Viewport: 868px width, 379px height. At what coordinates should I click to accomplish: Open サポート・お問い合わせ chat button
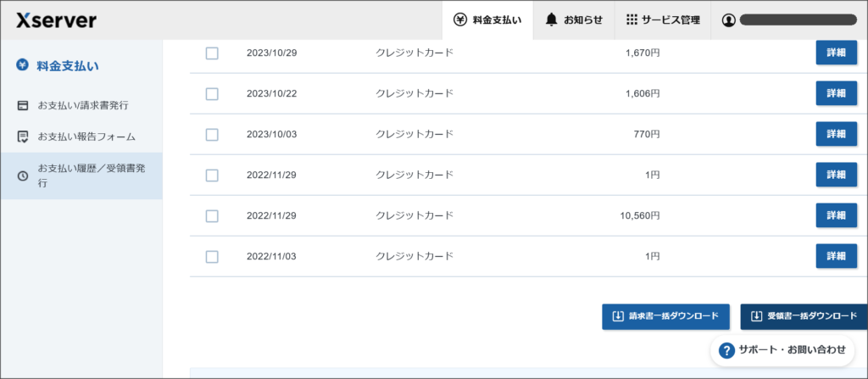point(782,350)
